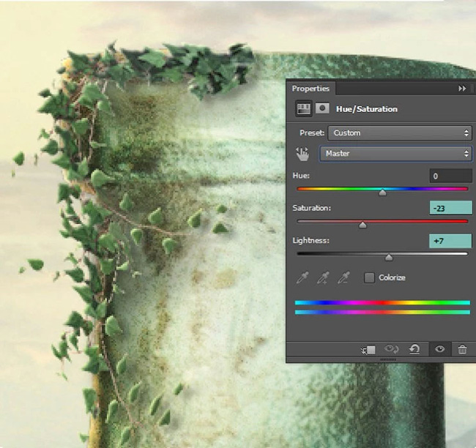Select the Subtract from Sample eyedropper
Image resolution: width=476 pixels, height=448 pixels.
343,277
